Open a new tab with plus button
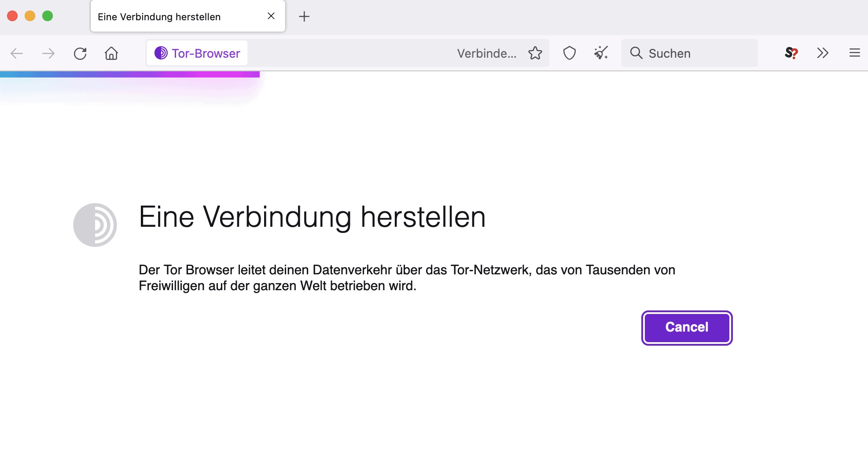This screenshot has height=465, width=868. pyautogui.click(x=304, y=17)
